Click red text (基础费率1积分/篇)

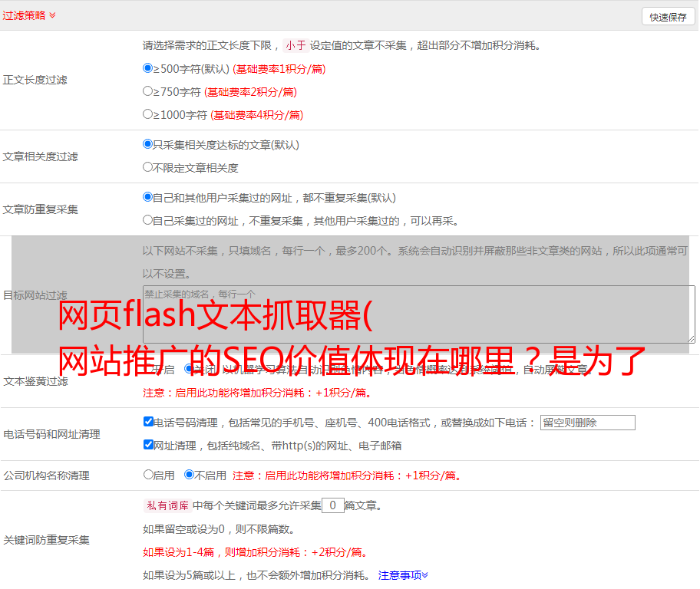point(279,69)
